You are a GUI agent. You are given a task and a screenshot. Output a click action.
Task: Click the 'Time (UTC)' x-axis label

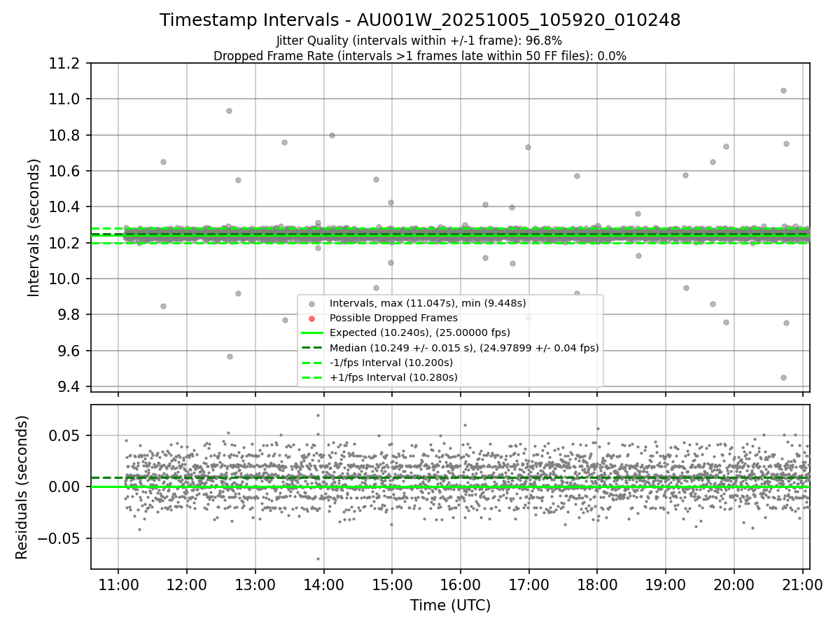pyautogui.click(x=450, y=605)
